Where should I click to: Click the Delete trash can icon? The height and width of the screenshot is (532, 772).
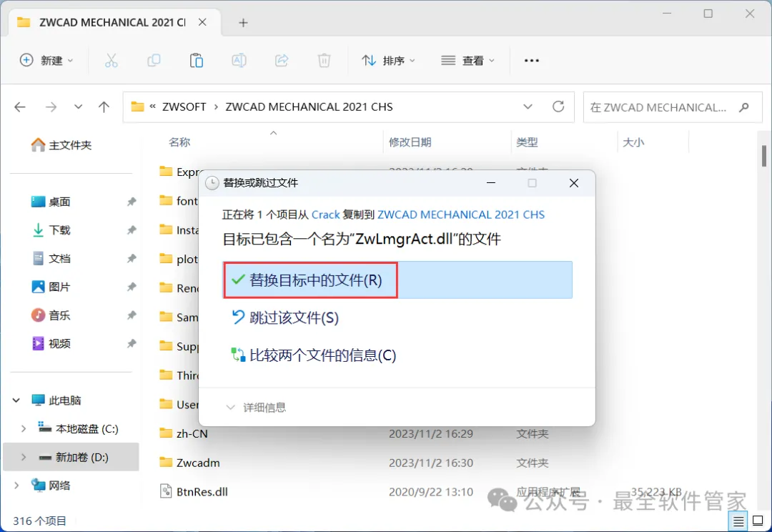(x=324, y=61)
